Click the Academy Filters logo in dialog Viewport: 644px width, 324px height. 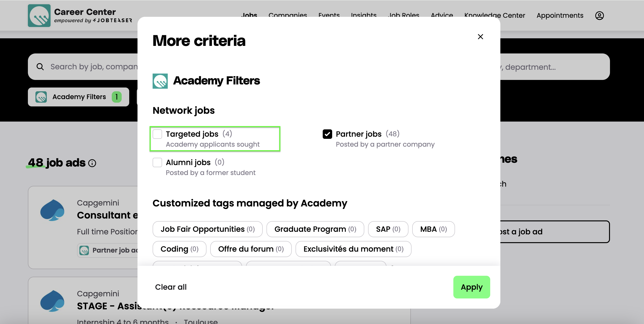160,81
